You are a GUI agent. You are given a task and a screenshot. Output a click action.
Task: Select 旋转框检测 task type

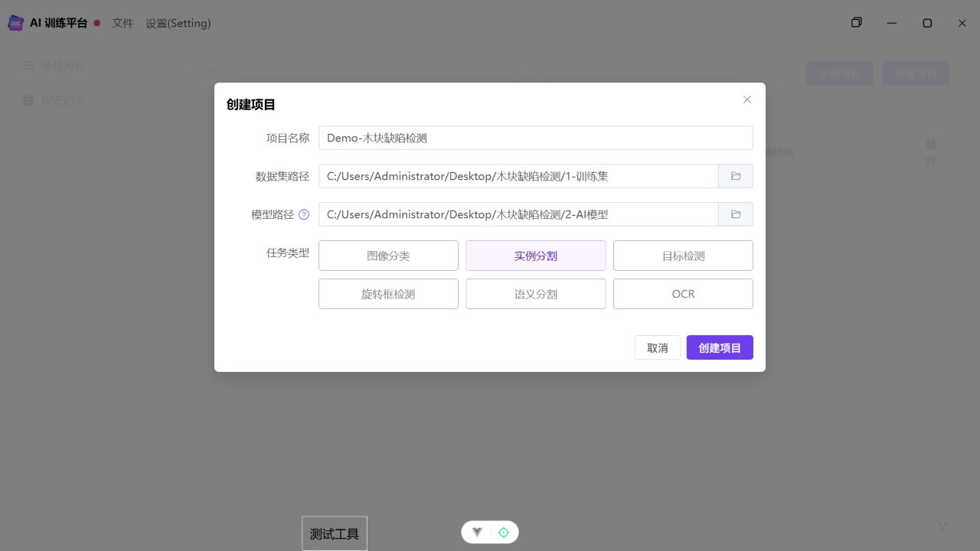[x=388, y=294]
